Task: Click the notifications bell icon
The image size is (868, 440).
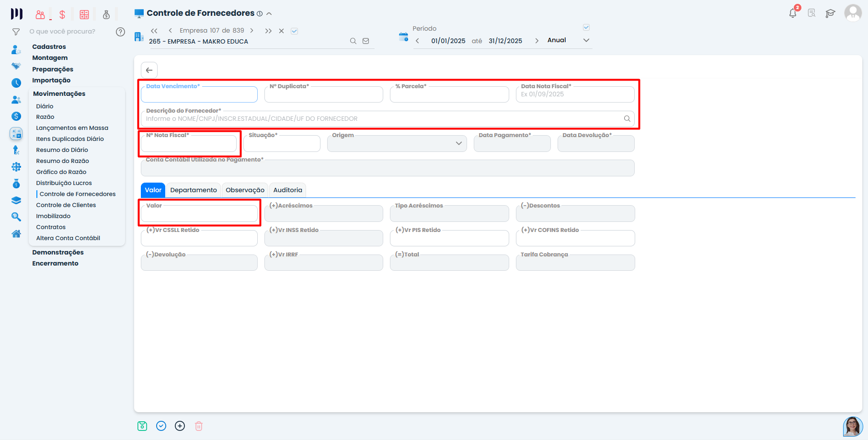Action: pyautogui.click(x=793, y=13)
